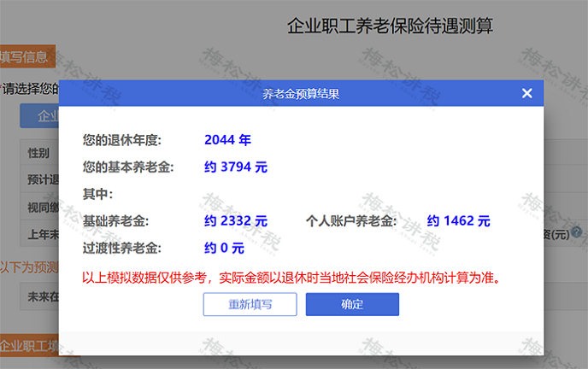Click the 您的基本养老金 label
This screenshot has width=588, height=369.
pyautogui.click(x=128, y=167)
